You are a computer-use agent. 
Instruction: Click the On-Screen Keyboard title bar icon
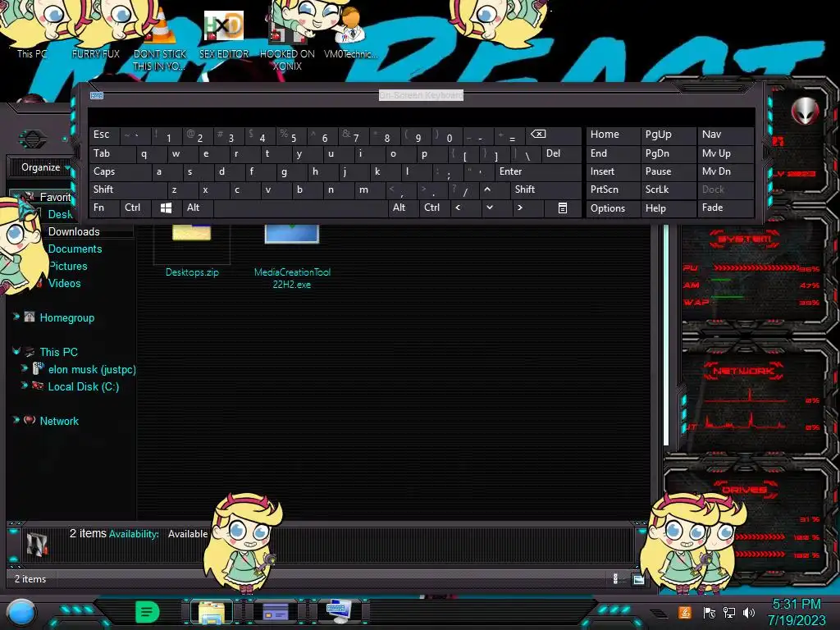[x=97, y=95]
